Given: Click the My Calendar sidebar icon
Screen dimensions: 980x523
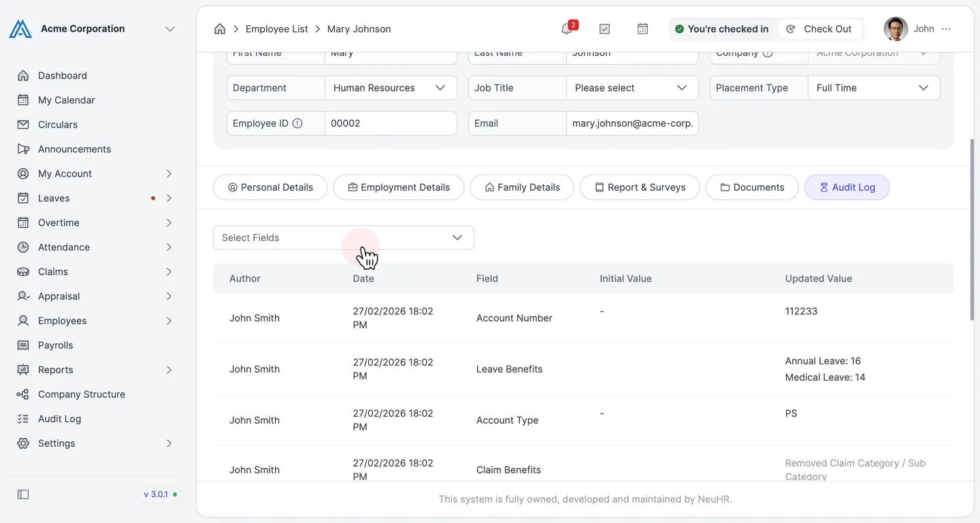Looking at the screenshot, I should (x=23, y=100).
